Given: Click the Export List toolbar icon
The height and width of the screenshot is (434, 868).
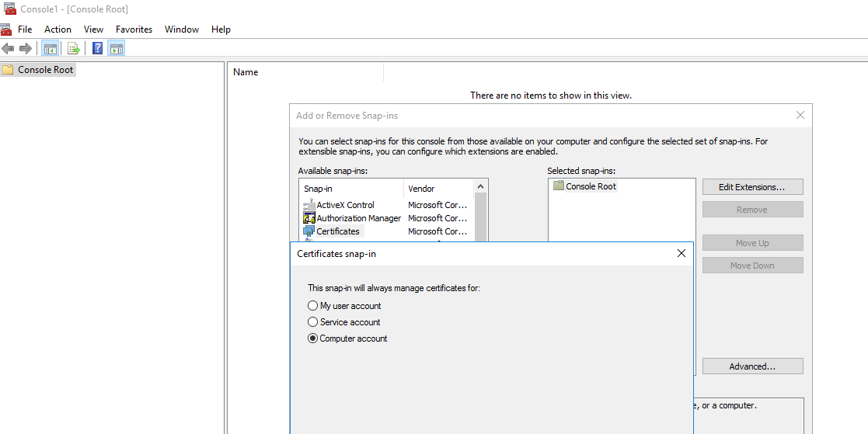Looking at the screenshot, I should (x=74, y=49).
